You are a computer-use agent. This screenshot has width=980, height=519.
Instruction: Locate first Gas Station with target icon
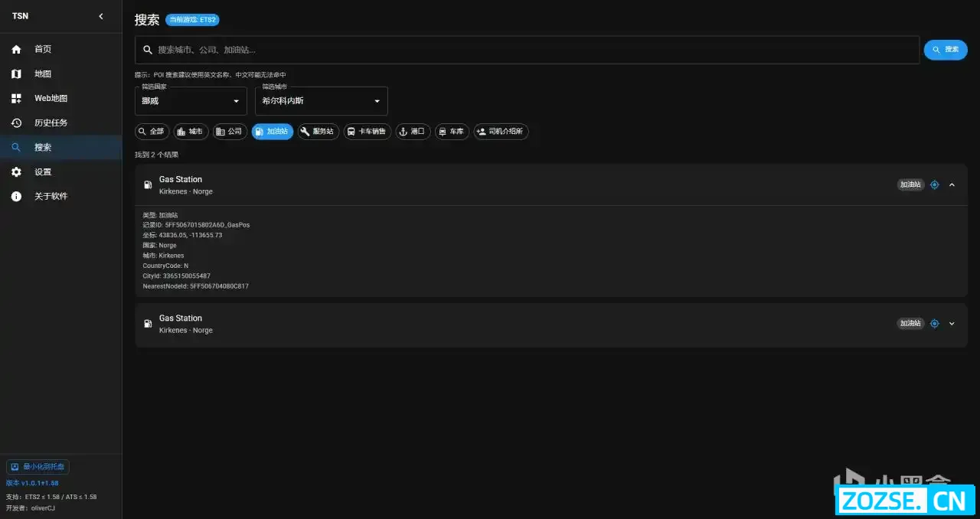pyautogui.click(x=934, y=185)
